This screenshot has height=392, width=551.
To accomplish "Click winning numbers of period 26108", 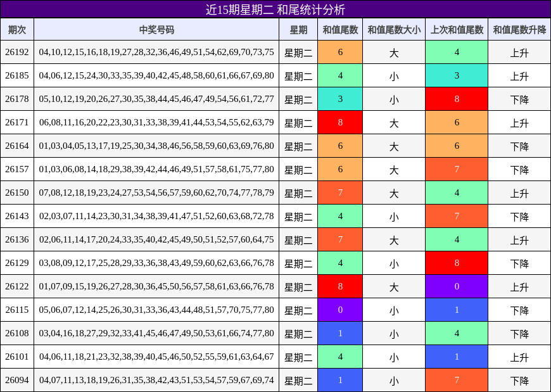I will (x=156, y=333).
